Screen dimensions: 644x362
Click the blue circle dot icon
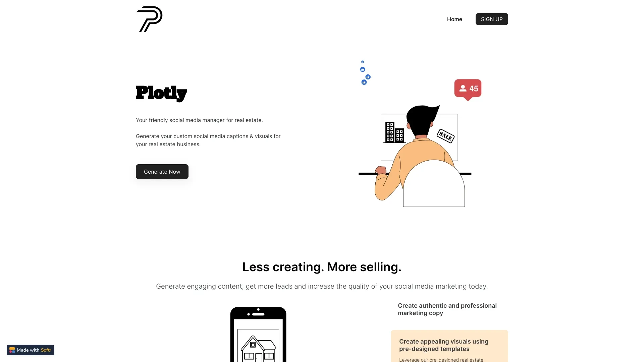click(362, 62)
